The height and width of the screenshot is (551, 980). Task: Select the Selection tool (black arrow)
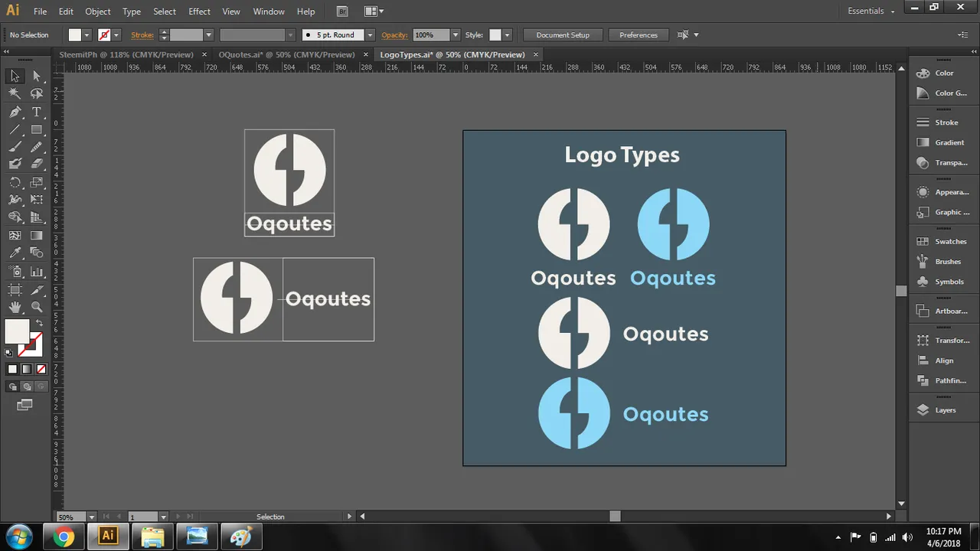[x=15, y=76]
